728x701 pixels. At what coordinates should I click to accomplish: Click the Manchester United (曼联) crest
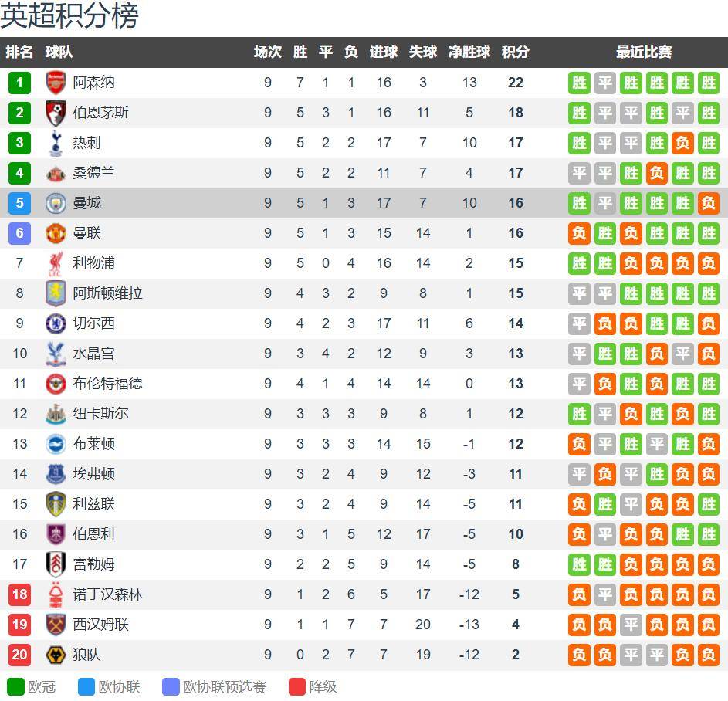(56, 233)
